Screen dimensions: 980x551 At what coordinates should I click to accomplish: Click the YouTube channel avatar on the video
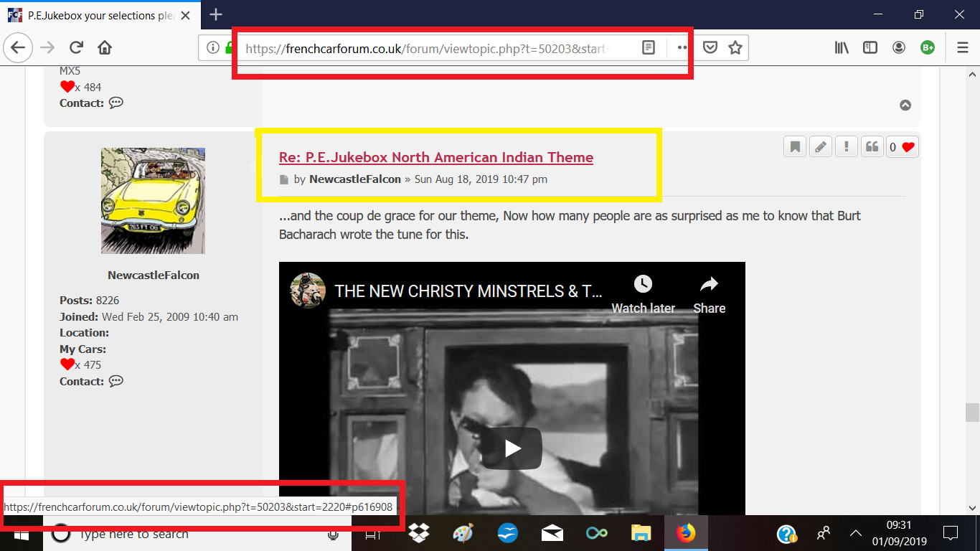(x=307, y=291)
